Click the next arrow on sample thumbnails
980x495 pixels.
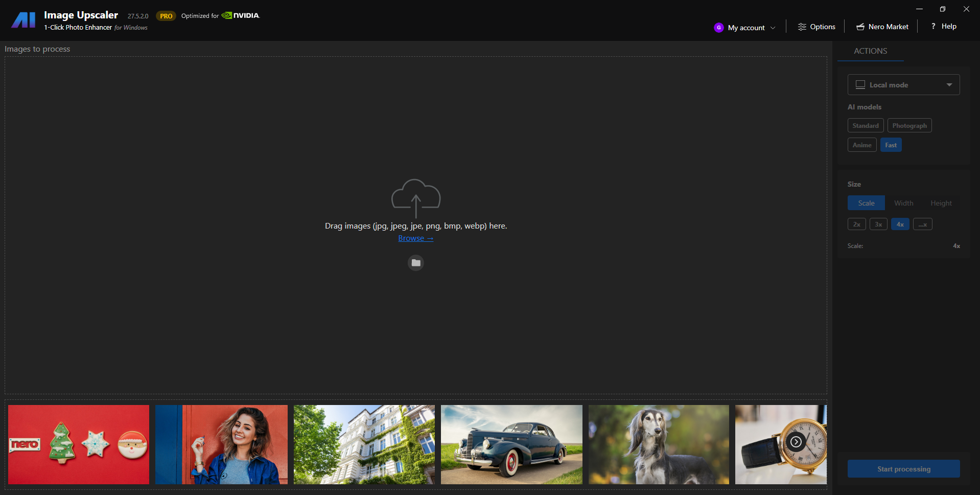tap(796, 442)
